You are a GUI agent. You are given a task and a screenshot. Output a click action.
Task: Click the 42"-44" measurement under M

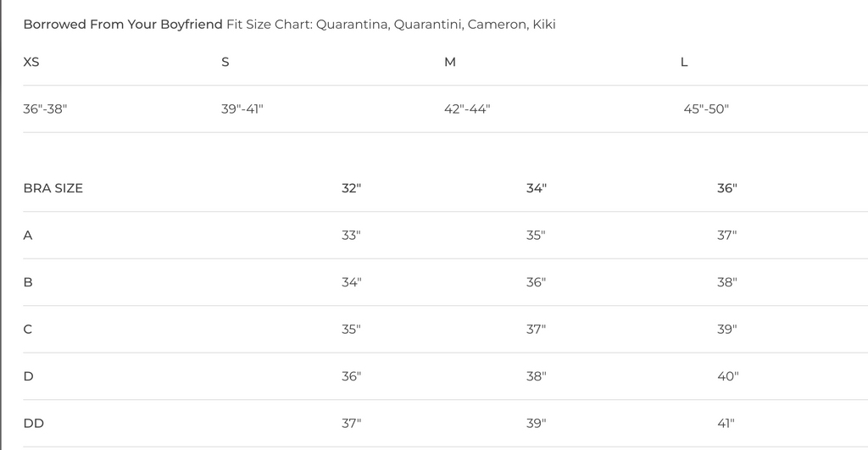point(467,109)
